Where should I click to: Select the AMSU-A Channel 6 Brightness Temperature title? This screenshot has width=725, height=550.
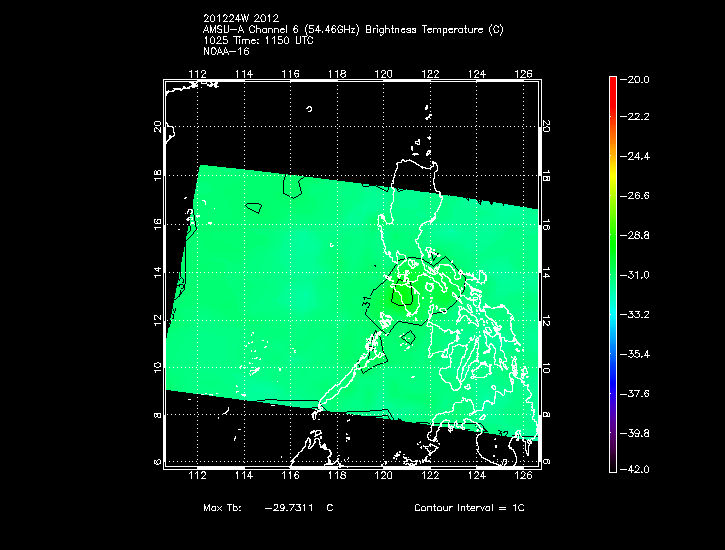coord(353,30)
